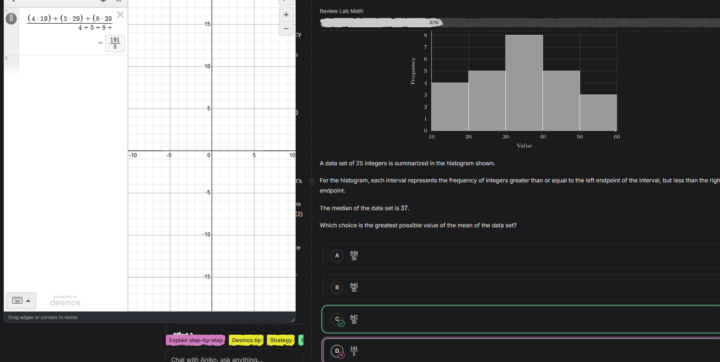Viewport: 720px width, 362px height.
Task: Zoom out the Desmos graph
Action: tap(286, 28)
